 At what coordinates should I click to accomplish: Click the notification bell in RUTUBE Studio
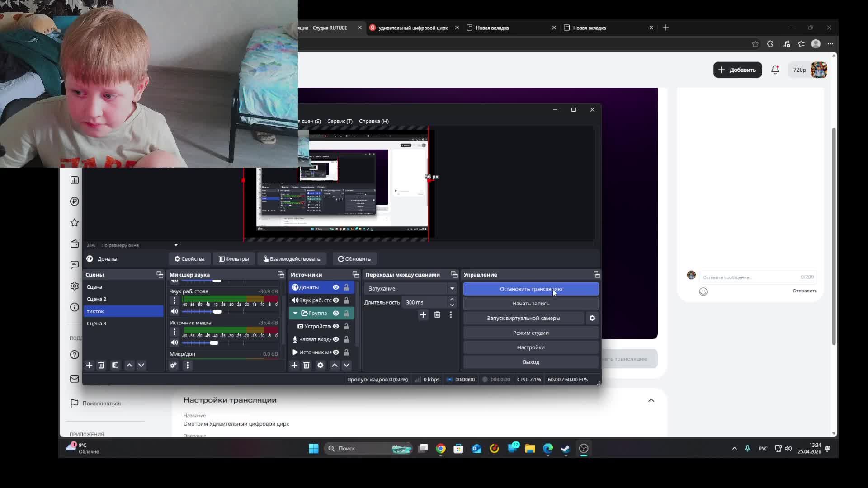tap(775, 70)
